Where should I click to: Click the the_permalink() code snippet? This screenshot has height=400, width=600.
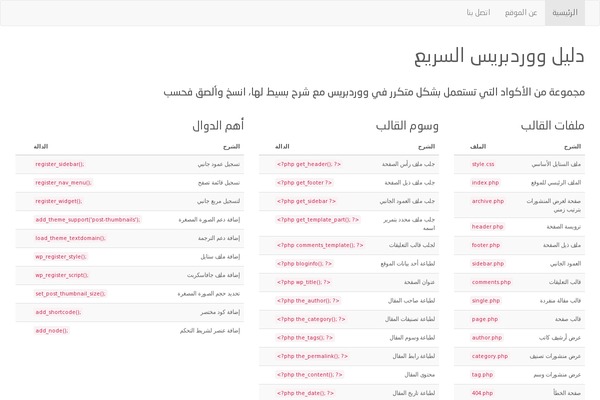click(312, 356)
